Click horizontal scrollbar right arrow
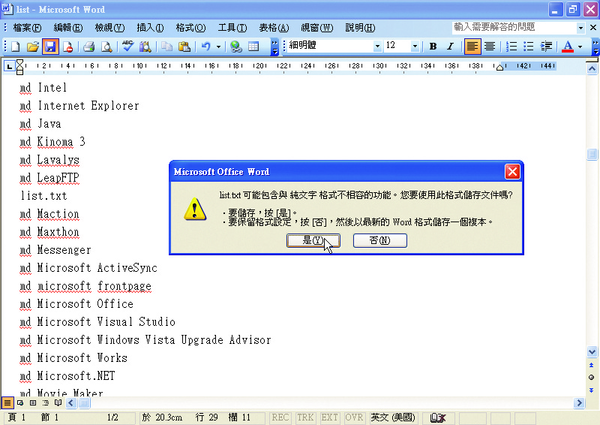This screenshot has height=425, width=600. 579,402
